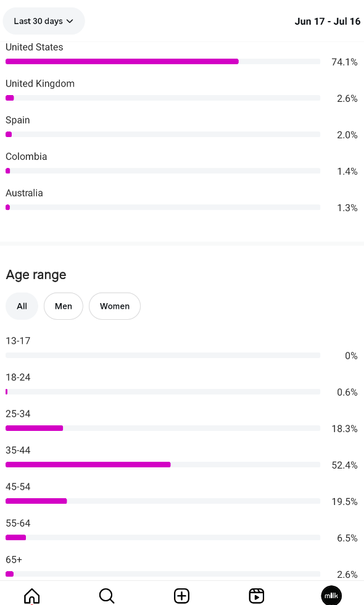364x605 pixels.
Task: Filter age range by Men
Action: (63, 306)
